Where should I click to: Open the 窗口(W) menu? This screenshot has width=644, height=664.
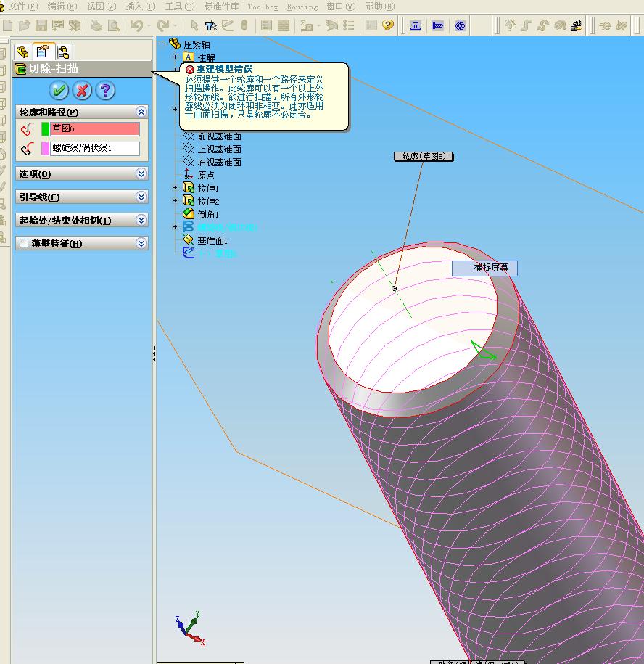pos(341,7)
